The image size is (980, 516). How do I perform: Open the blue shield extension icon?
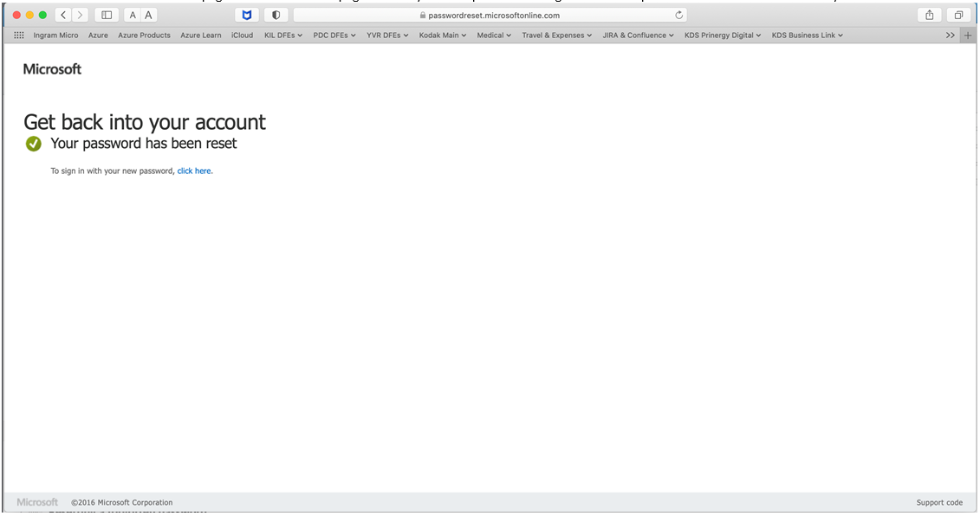point(247,15)
